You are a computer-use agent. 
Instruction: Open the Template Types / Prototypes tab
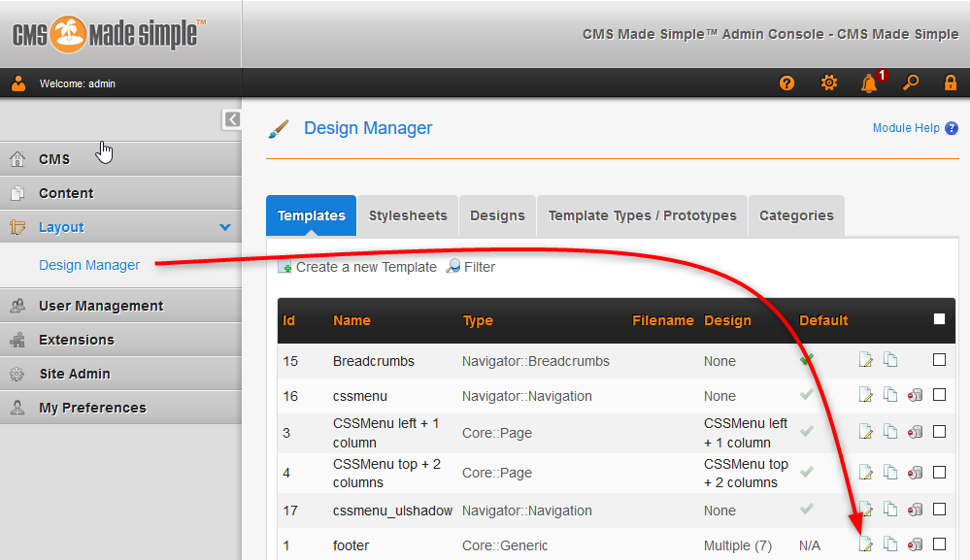click(642, 215)
